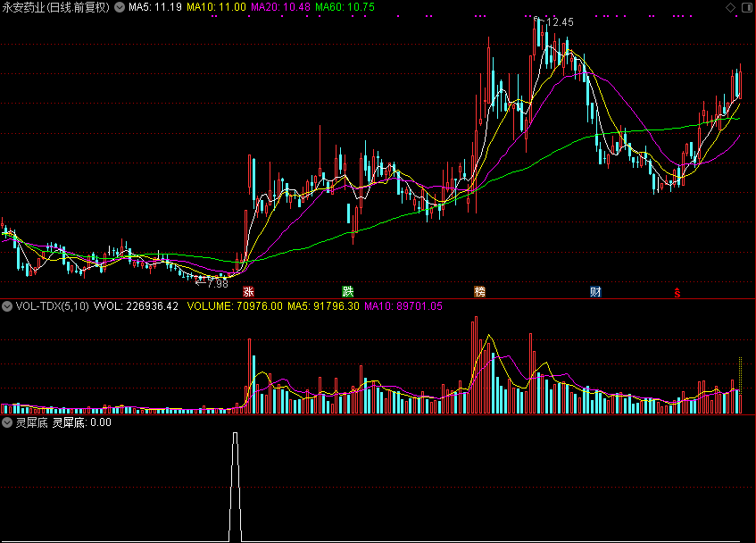Click the VOLUME: 70976.00 value
This screenshot has width=756, height=543.
[235, 306]
